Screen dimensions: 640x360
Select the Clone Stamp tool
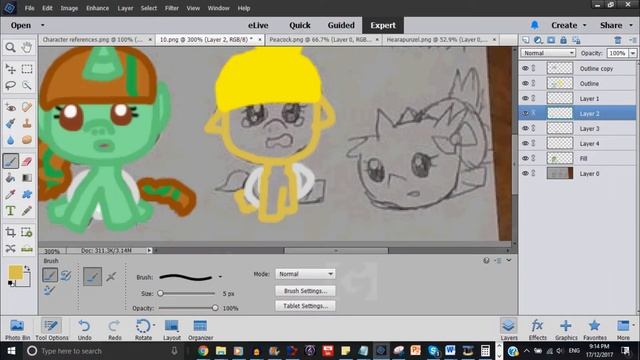click(27, 123)
